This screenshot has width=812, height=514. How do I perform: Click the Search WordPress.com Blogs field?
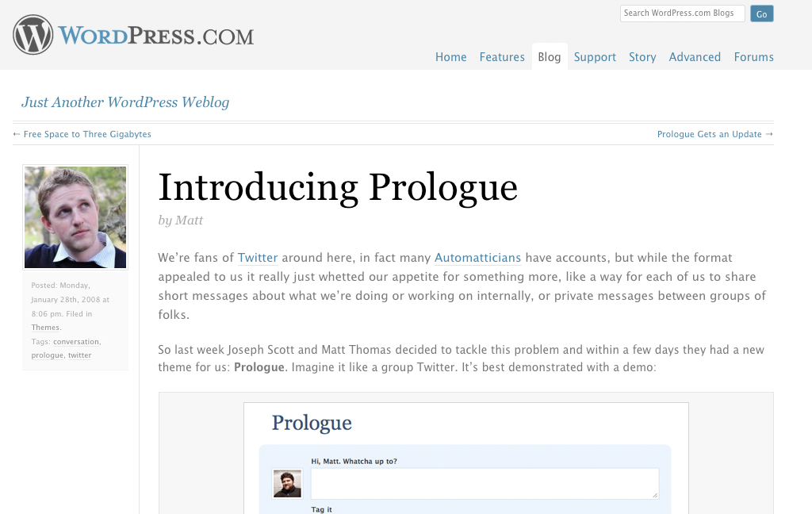pos(682,13)
